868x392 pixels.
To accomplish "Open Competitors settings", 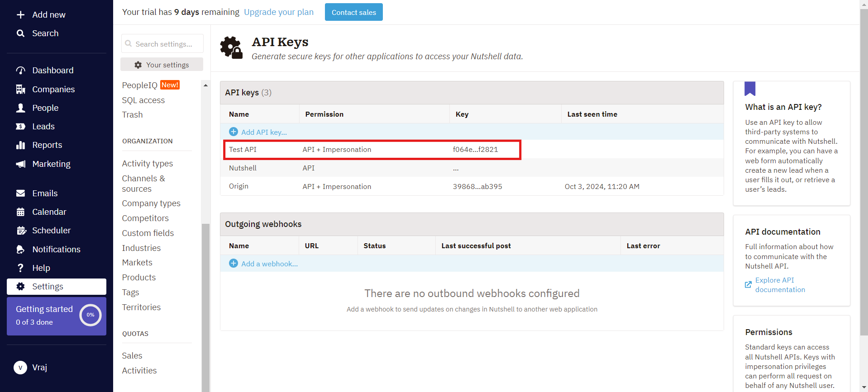I will tap(145, 218).
